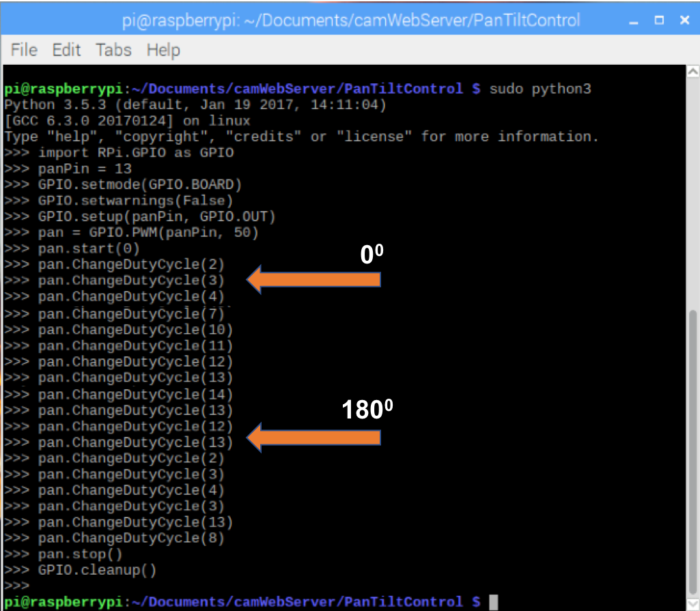This screenshot has height=611, width=700.
Task: Click the pan.start(0) line
Action: tap(89, 248)
